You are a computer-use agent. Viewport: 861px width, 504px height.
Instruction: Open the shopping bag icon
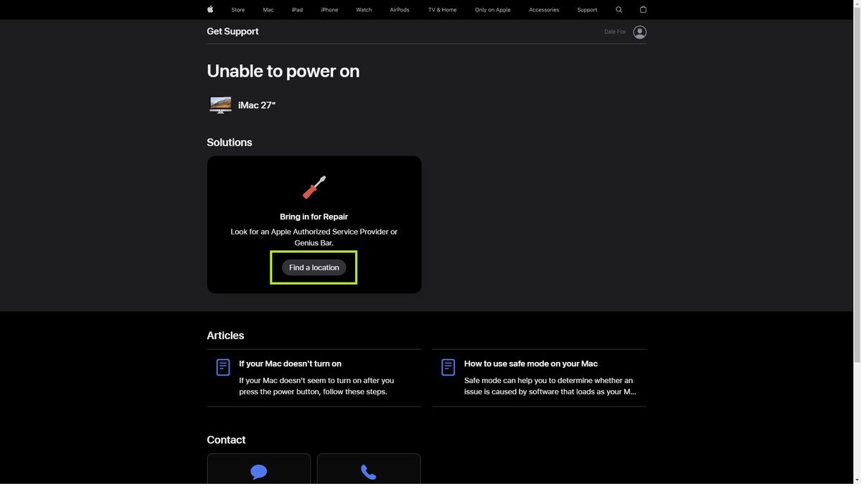pos(641,8)
